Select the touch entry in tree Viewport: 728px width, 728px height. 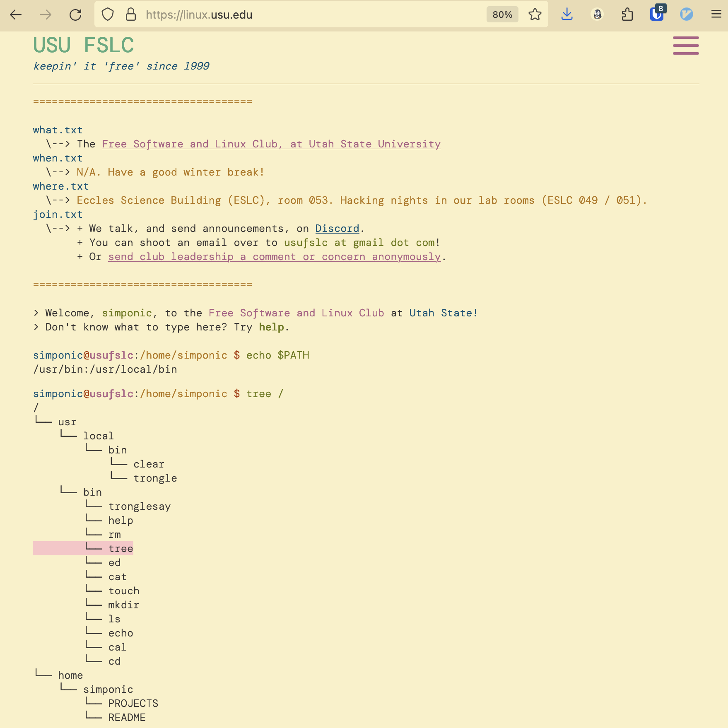tap(124, 591)
